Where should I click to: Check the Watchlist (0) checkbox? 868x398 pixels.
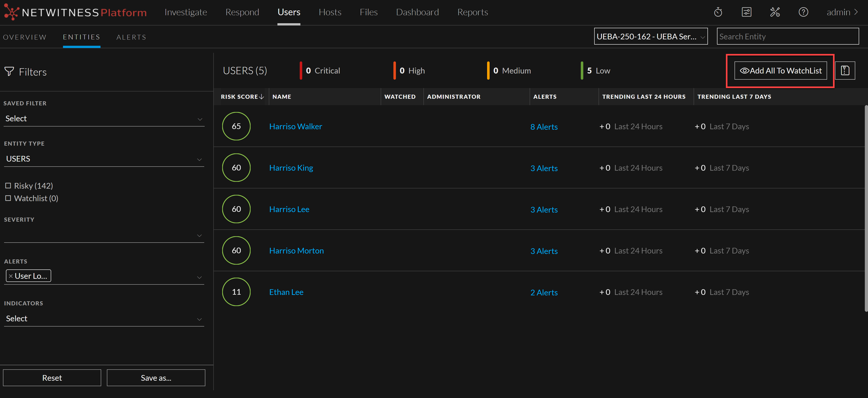coord(8,198)
